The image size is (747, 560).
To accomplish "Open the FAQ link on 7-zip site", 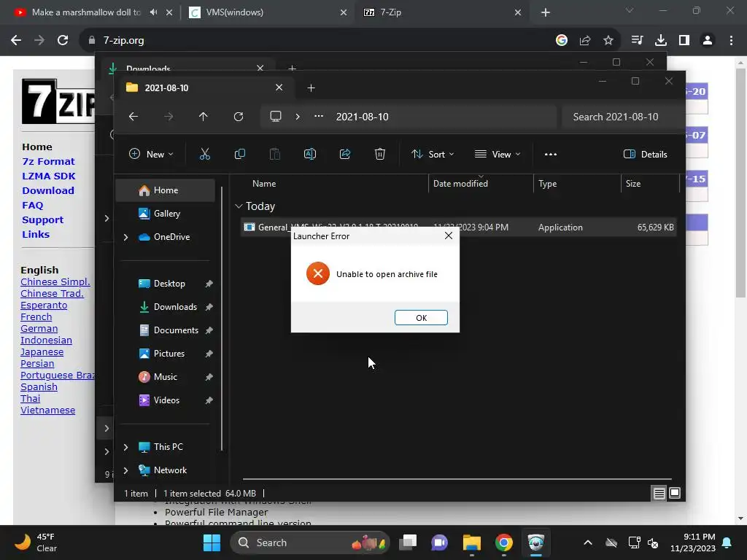I will (x=32, y=205).
